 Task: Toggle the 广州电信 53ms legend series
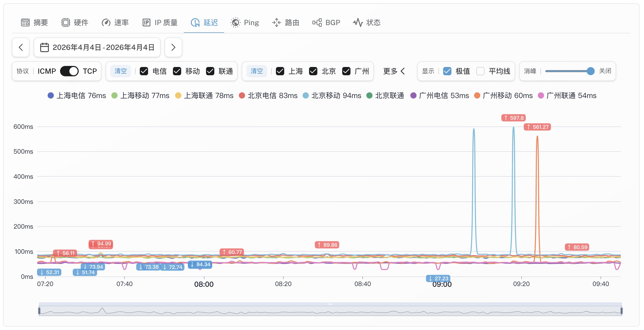point(440,96)
